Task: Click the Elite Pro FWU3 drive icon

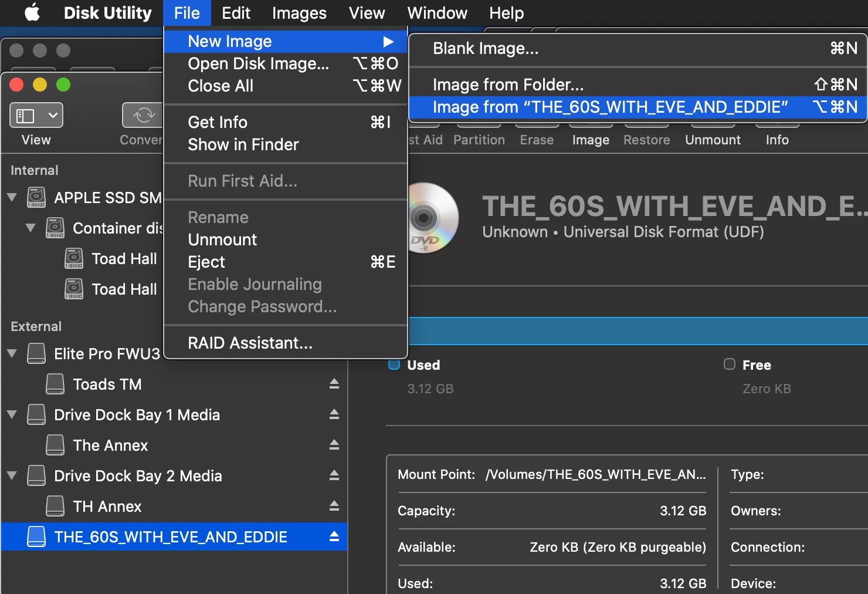Action: (x=36, y=354)
